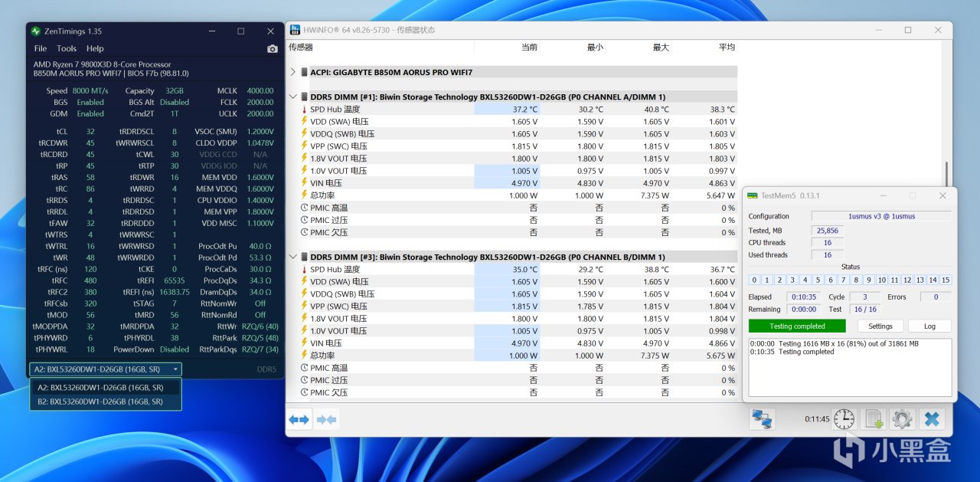Click TestMem5 status cell 0

(x=755, y=280)
